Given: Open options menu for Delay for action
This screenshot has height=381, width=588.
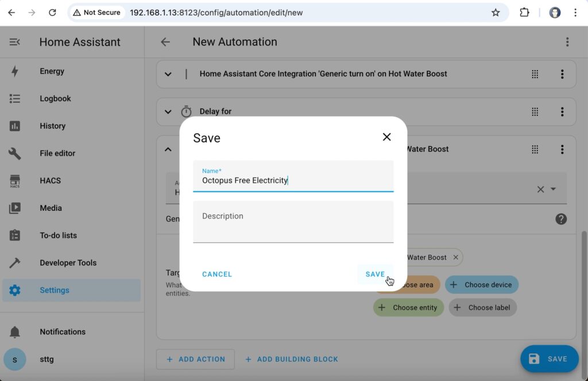Looking at the screenshot, I should point(562,111).
